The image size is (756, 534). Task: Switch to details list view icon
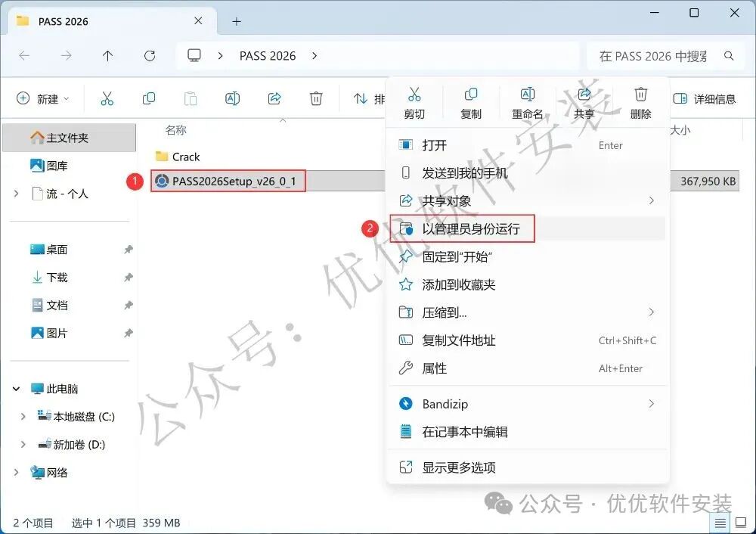720,523
